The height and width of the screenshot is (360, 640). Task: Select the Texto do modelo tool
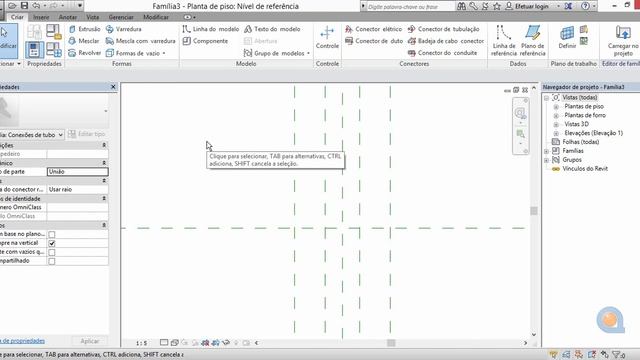(x=272, y=29)
